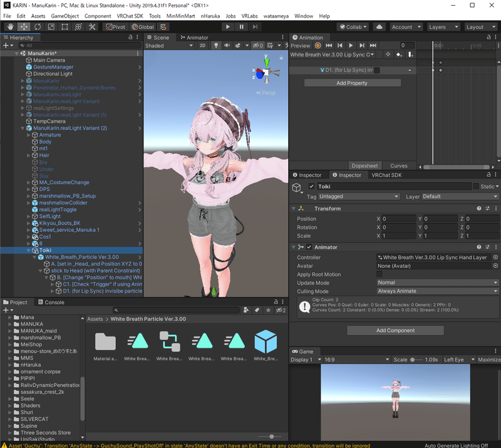Open the Update Mode dropdown
501x448 pixels.
tap(438, 283)
